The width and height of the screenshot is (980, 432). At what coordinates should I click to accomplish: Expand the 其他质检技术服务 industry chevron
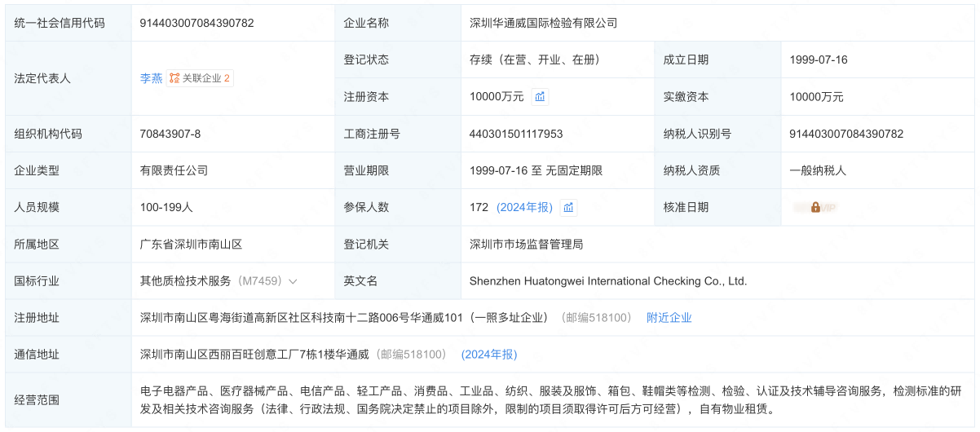pos(293,281)
